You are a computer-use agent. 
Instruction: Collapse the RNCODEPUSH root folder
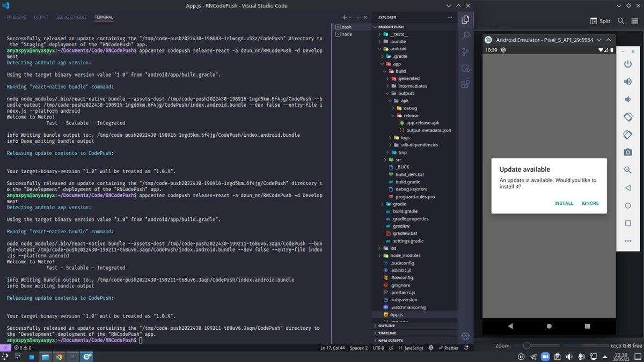coord(375,26)
